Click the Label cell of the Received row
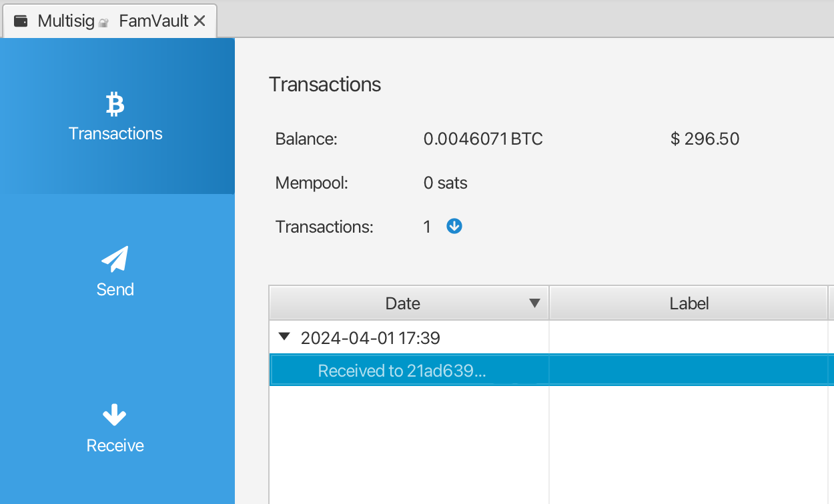 click(x=689, y=371)
